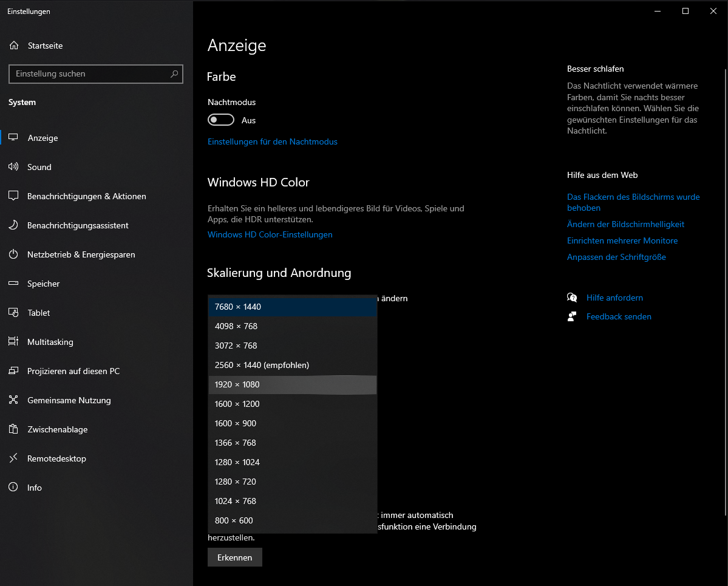The image size is (728, 586).
Task: Pick 1600 × 1200 resolution
Action: (293, 404)
